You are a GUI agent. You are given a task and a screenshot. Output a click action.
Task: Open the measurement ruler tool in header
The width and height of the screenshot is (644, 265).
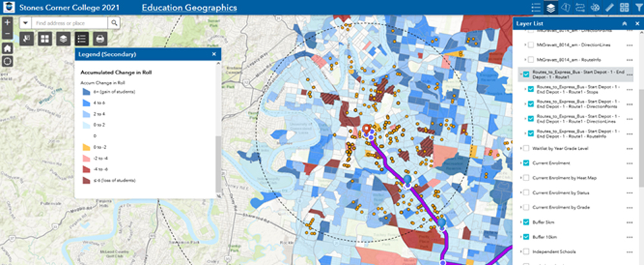pos(606,8)
